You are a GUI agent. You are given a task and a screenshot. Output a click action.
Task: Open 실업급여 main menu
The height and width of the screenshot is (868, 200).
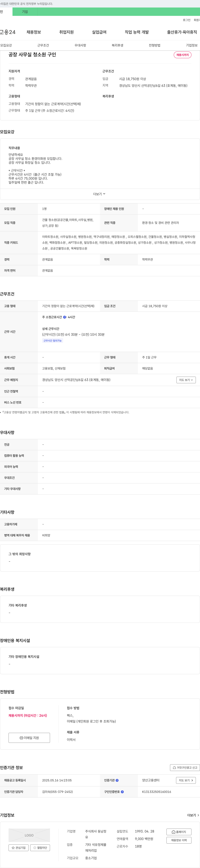[x=99, y=32]
